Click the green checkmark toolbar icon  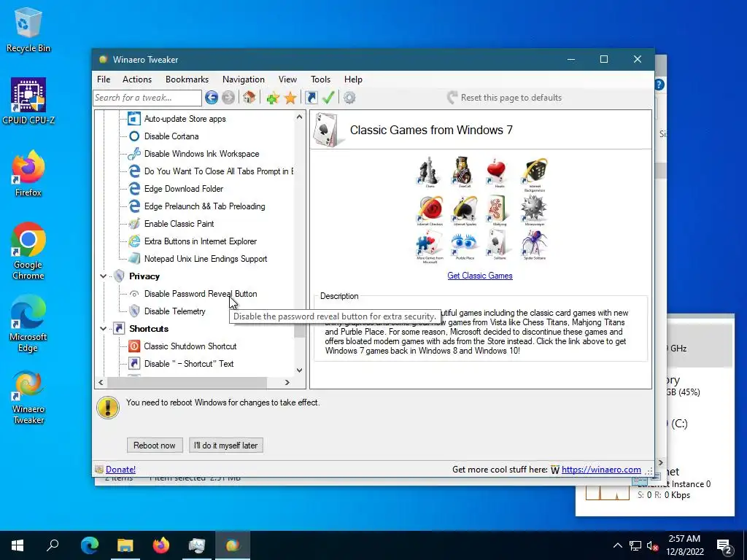[x=328, y=98]
